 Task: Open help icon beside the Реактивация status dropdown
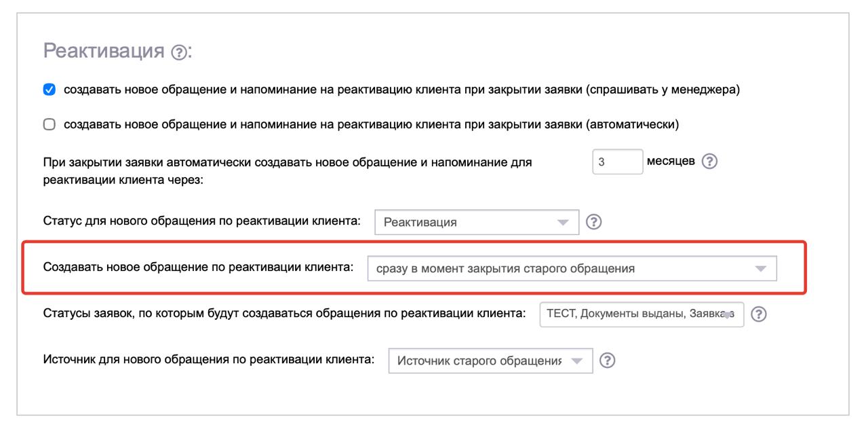[x=594, y=222]
